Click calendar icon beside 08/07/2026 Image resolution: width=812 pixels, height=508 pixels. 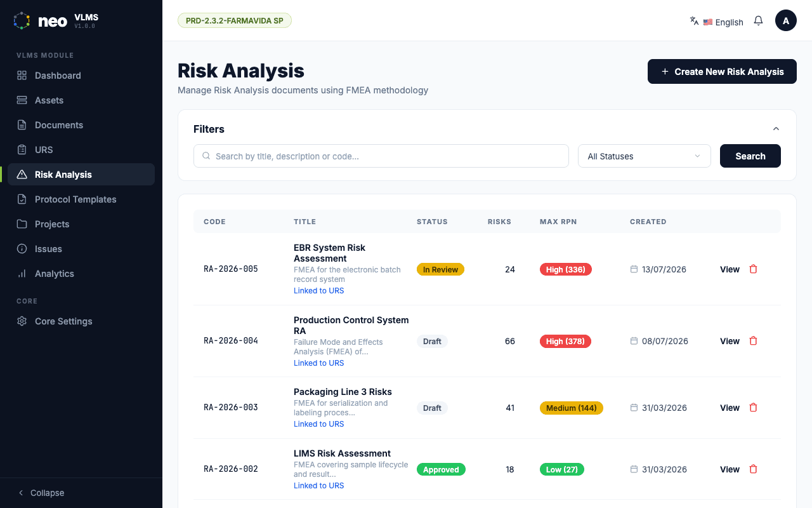(x=634, y=341)
